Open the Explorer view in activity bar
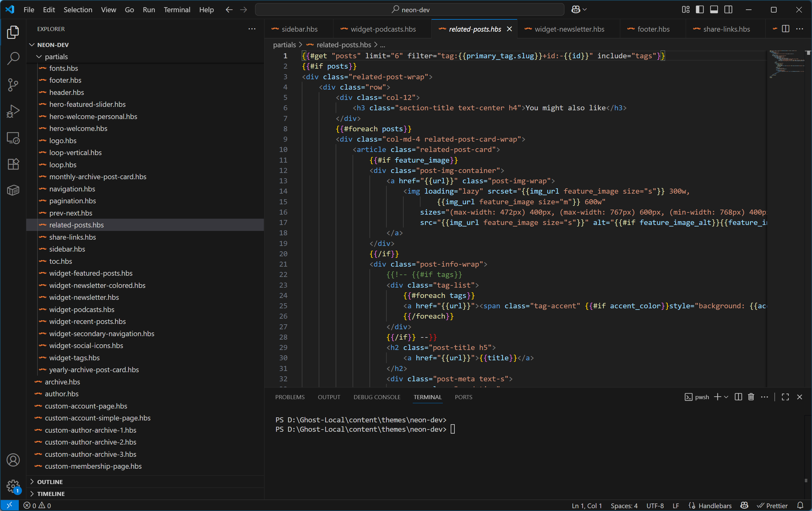 point(13,32)
